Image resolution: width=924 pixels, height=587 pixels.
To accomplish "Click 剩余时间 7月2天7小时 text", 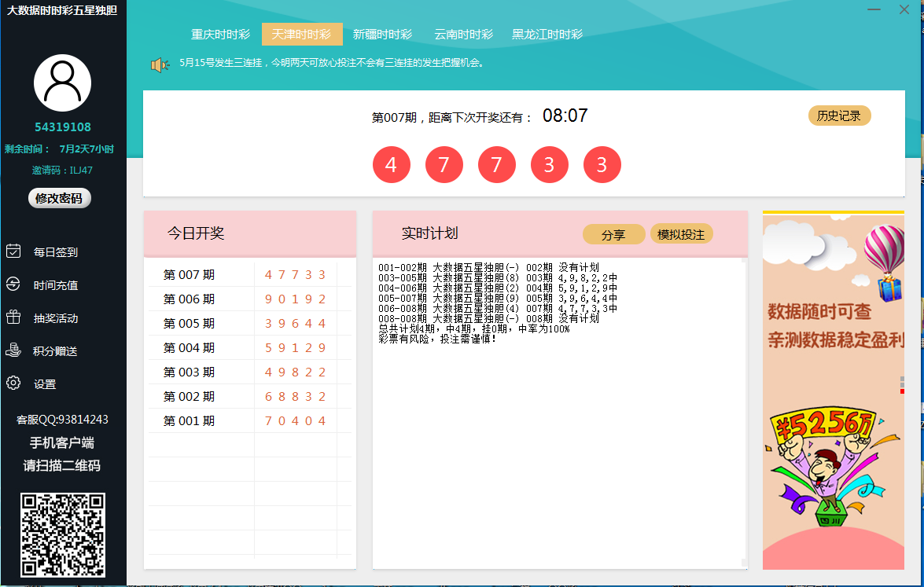I will 60,149.
